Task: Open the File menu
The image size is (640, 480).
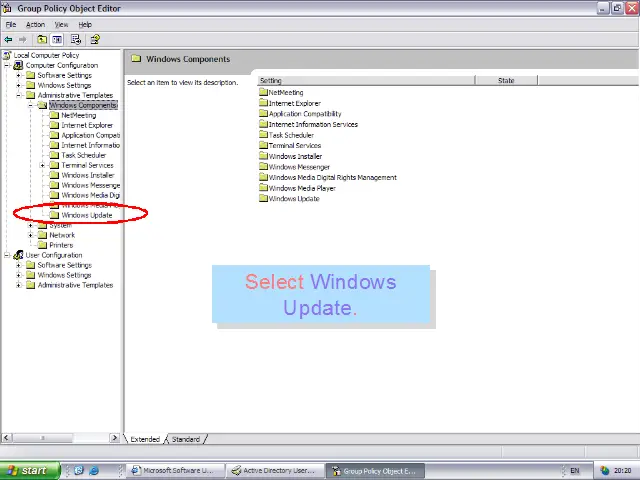Action: [x=11, y=24]
